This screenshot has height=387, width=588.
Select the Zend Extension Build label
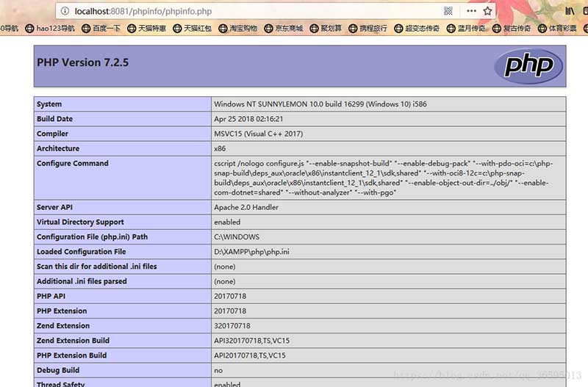73,341
